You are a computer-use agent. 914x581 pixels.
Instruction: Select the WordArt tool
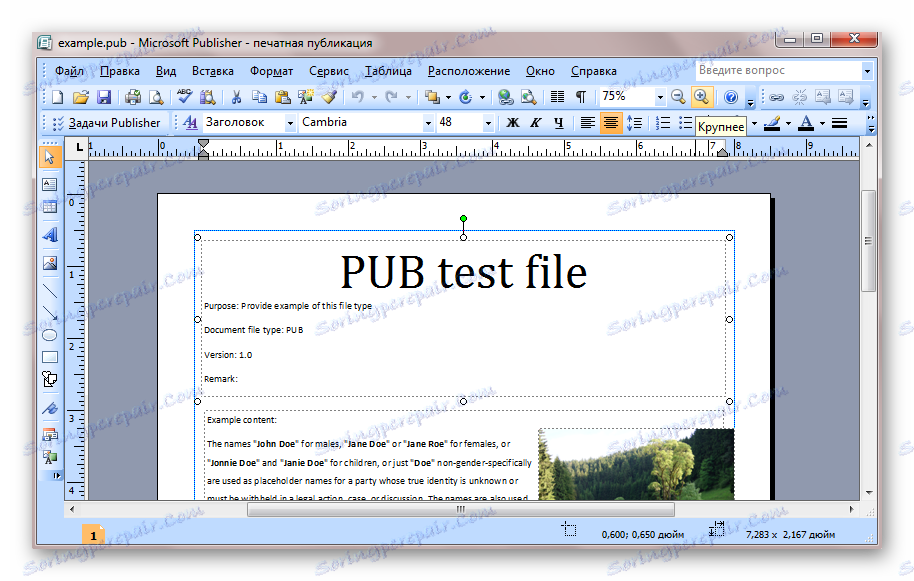pyautogui.click(x=50, y=234)
